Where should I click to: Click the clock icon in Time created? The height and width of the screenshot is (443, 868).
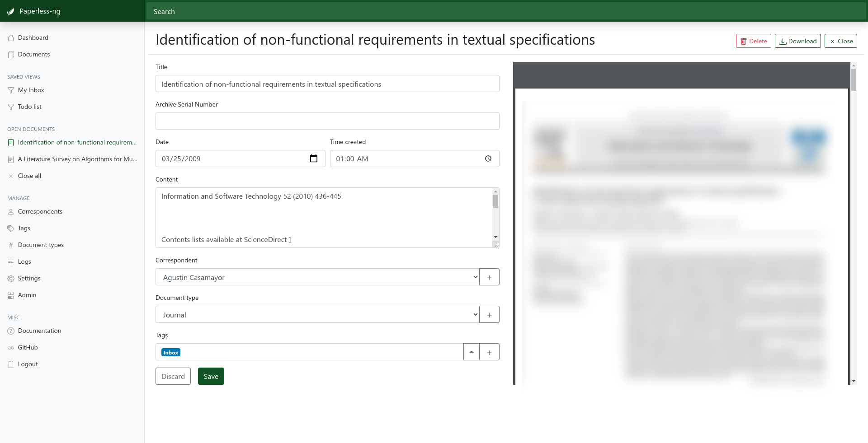click(488, 159)
